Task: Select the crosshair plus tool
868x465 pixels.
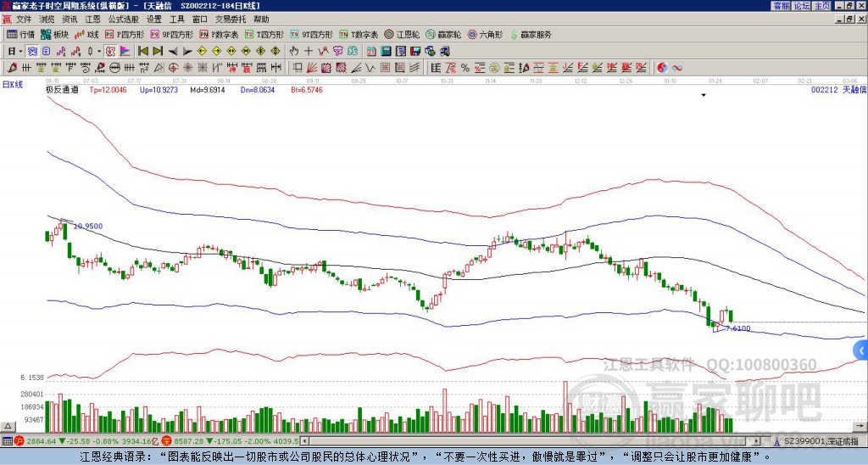Action: 309,52
